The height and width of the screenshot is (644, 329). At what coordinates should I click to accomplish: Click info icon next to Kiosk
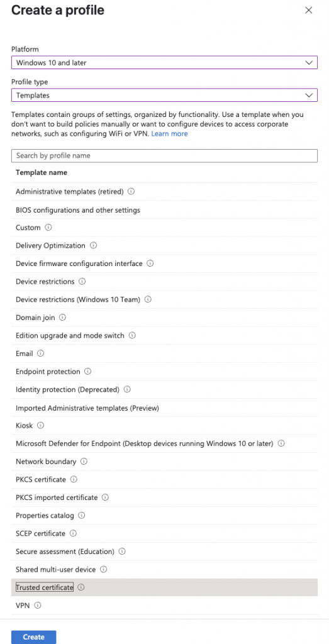point(41,426)
